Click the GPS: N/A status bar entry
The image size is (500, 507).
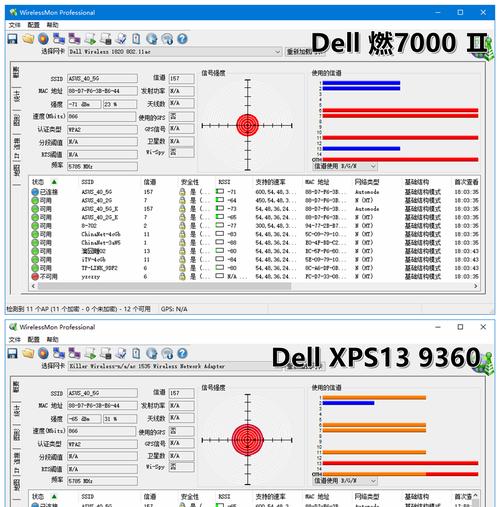pyautogui.click(x=174, y=309)
